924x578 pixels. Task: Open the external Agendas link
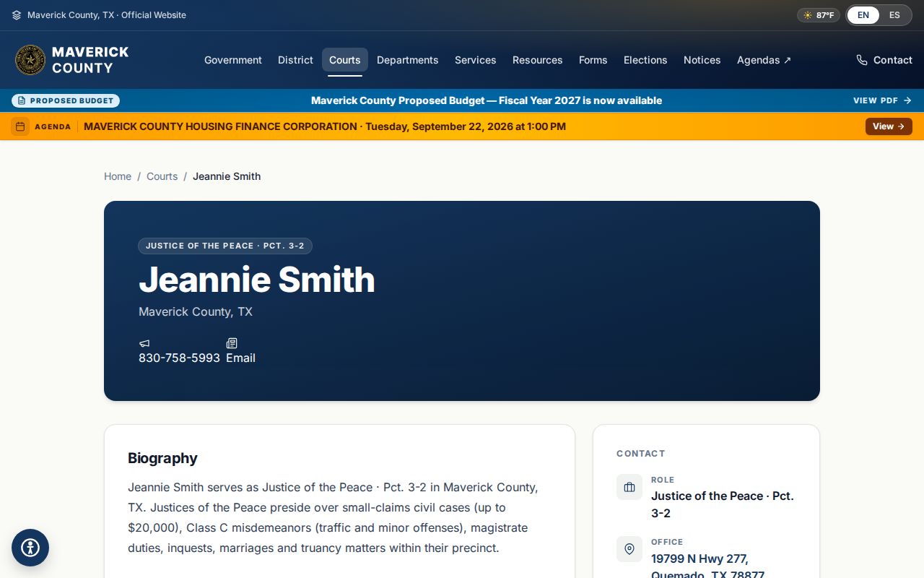[x=764, y=60]
